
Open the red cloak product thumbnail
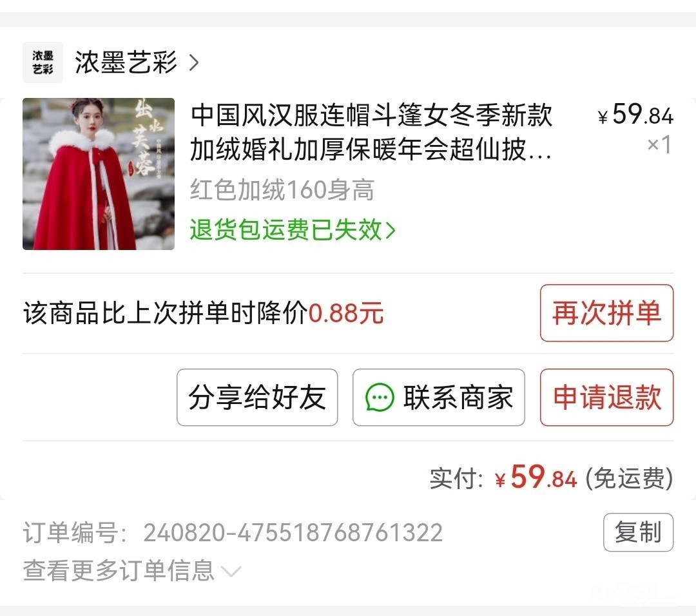tap(99, 174)
